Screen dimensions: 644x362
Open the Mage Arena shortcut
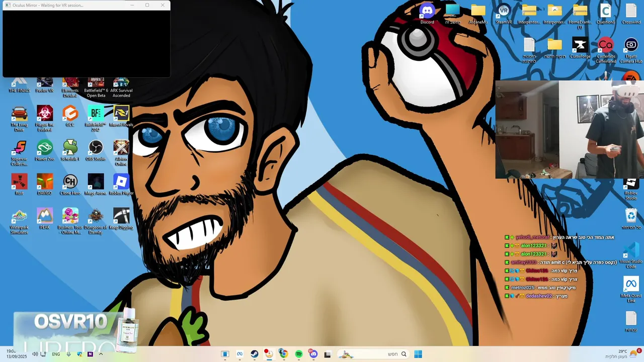point(96,185)
